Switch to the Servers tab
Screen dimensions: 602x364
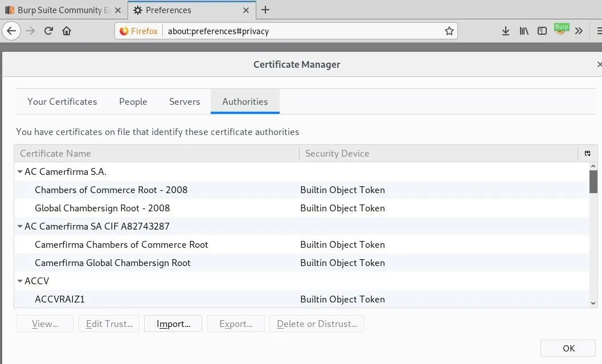(185, 102)
